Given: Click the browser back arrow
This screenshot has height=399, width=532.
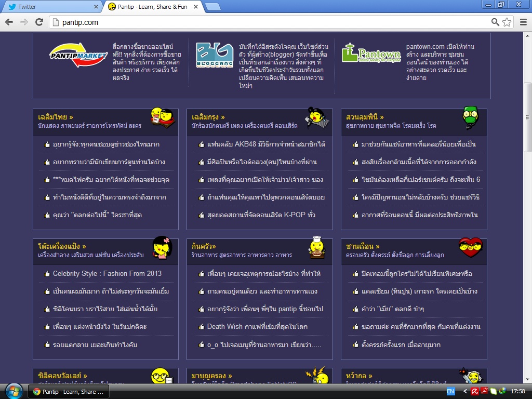Looking at the screenshot, I should click(9, 22).
